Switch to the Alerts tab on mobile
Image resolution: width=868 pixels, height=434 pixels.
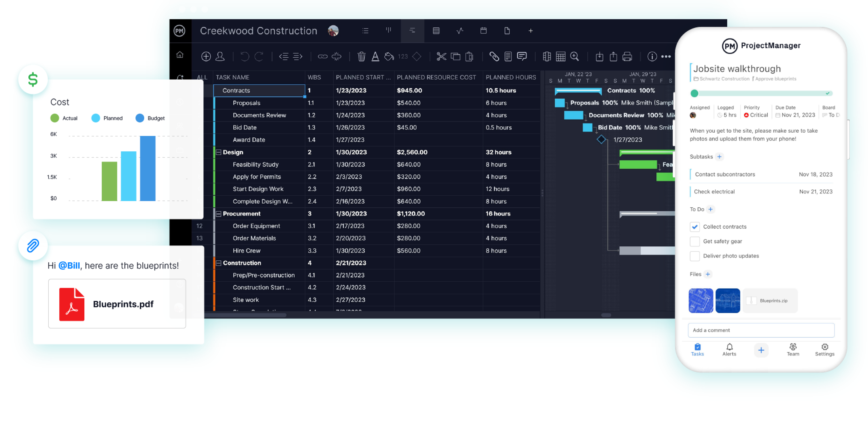tap(729, 350)
